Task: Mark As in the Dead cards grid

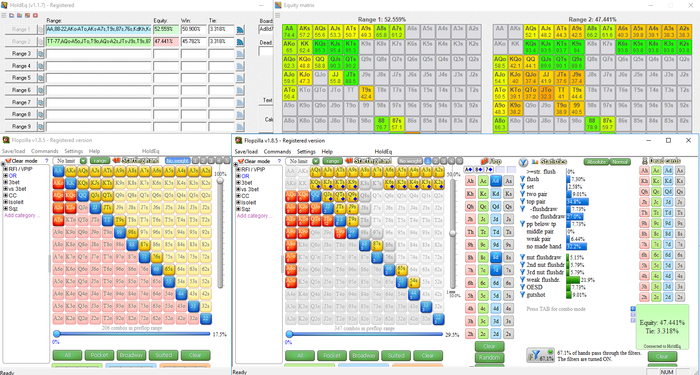Action: pos(679,171)
